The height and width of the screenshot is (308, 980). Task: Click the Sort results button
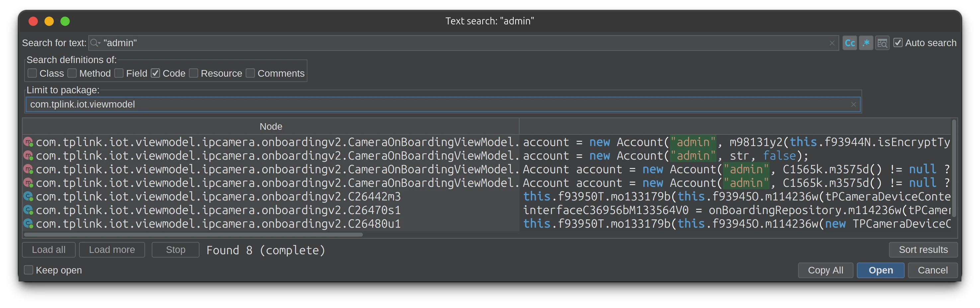[x=923, y=250]
